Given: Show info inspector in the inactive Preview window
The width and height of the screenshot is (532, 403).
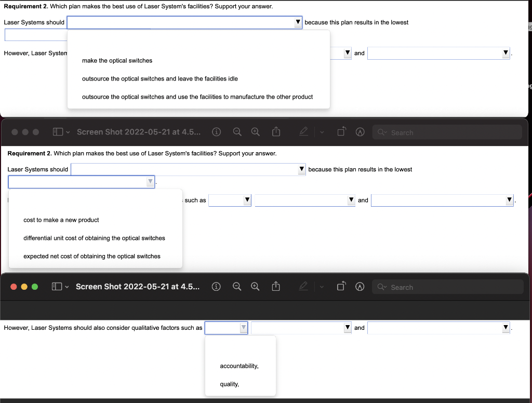Looking at the screenshot, I should pos(217,132).
